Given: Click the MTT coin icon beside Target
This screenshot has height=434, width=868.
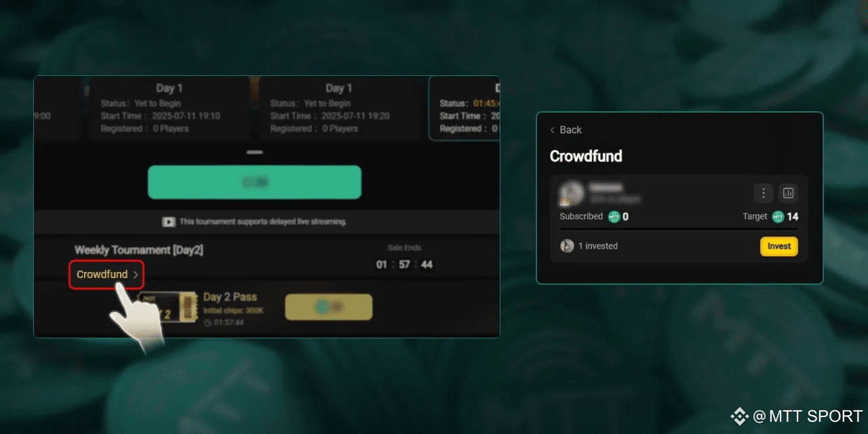Looking at the screenshot, I should [x=778, y=217].
